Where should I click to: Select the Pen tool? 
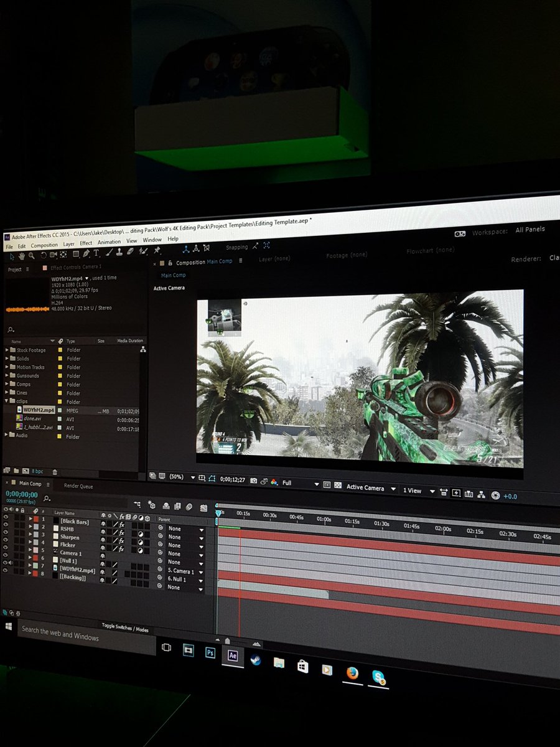[x=86, y=253]
